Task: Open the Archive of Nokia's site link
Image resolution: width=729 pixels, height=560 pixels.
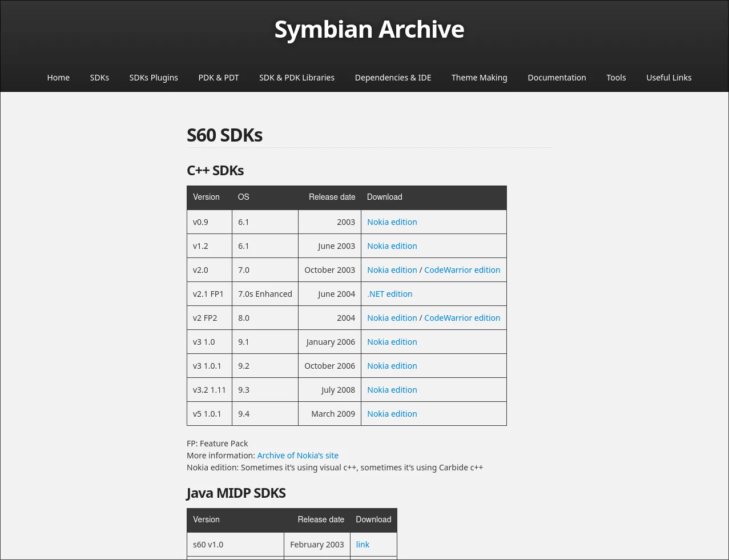Action: pyautogui.click(x=297, y=456)
